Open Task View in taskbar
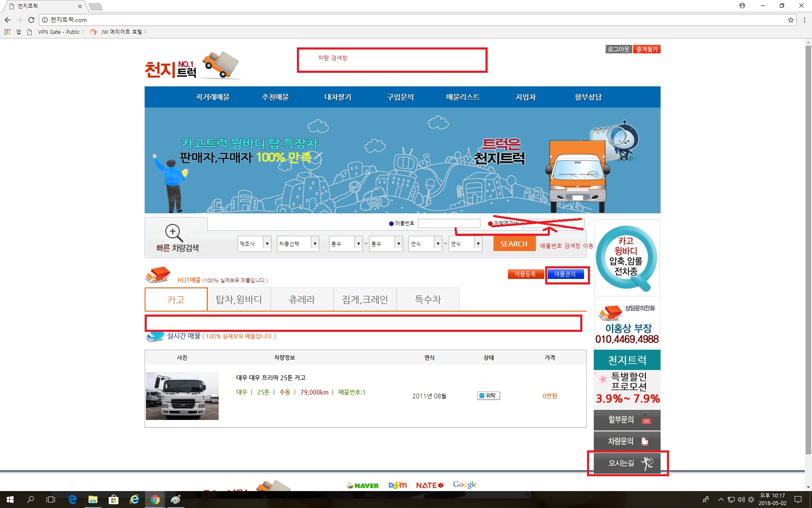Image resolution: width=812 pixels, height=508 pixels. (x=51, y=500)
